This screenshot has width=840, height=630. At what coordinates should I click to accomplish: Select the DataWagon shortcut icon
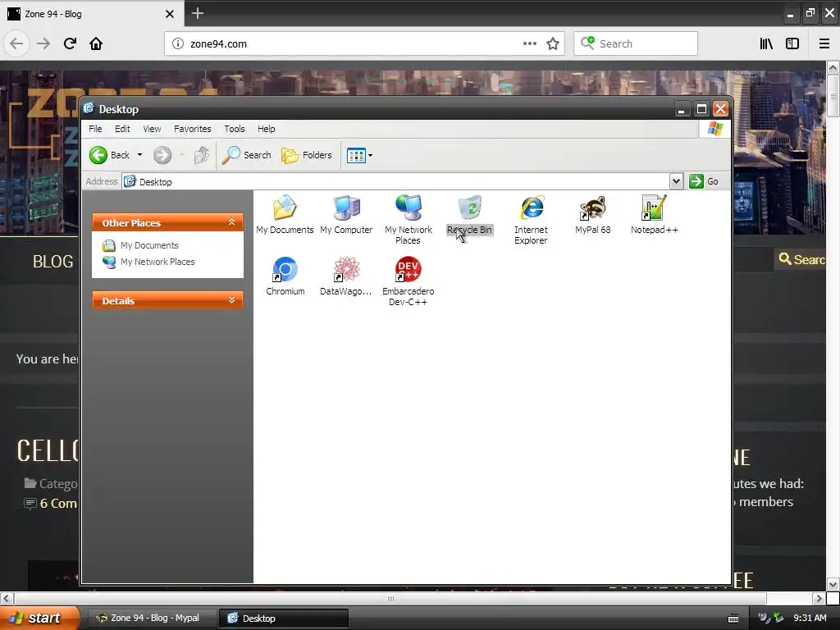pos(346,276)
